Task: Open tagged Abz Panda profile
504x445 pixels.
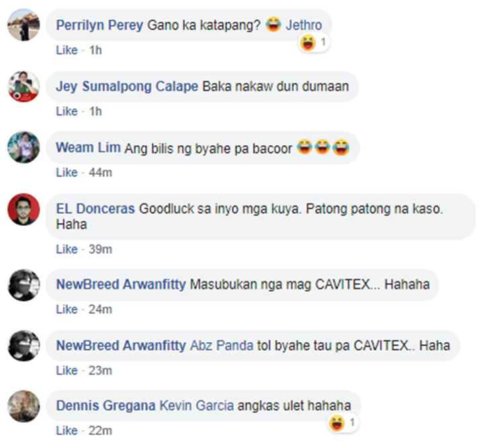Action: tap(222, 346)
